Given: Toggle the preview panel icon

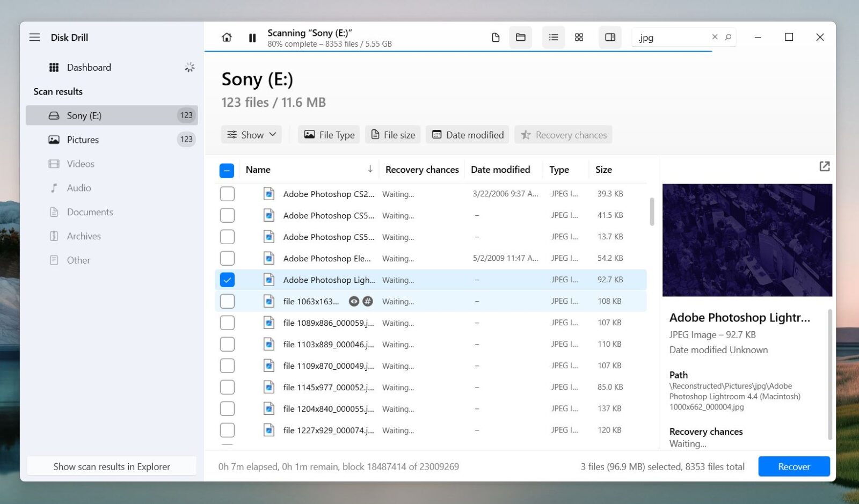Looking at the screenshot, I should point(610,38).
